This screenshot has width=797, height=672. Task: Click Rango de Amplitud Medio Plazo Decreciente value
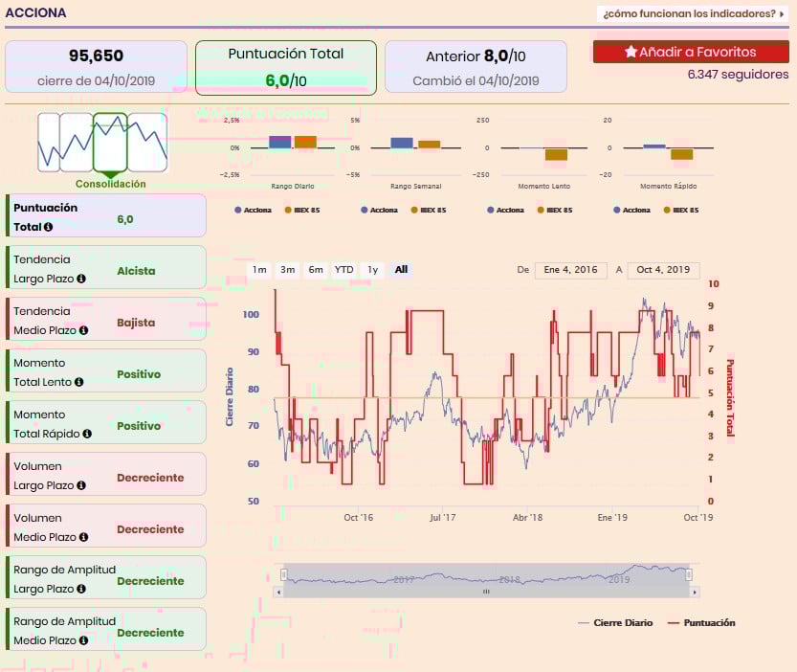tap(150, 633)
